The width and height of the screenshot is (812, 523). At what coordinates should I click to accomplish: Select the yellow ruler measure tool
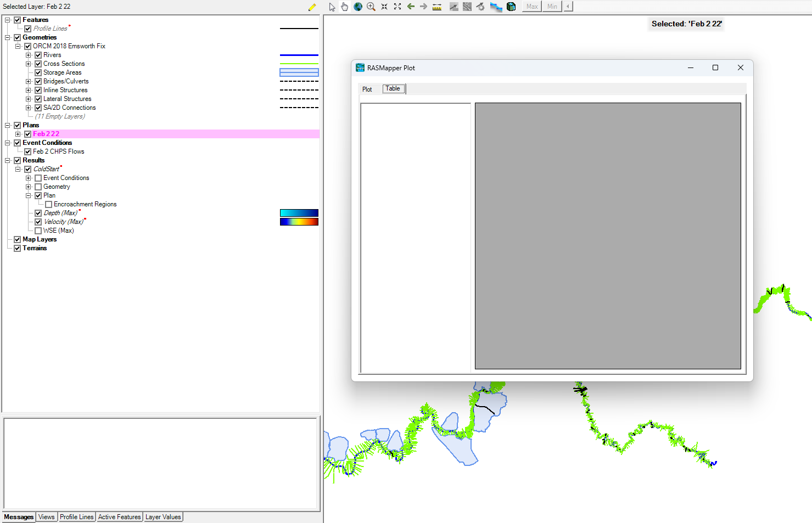pyautogui.click(x=437, y=7)
